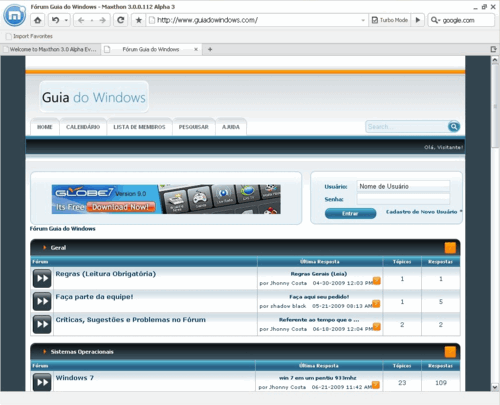This screenshot has width=500, height=405.
Task: Click the tab list icon at right of the tab bar
Action: pos(494,49)
